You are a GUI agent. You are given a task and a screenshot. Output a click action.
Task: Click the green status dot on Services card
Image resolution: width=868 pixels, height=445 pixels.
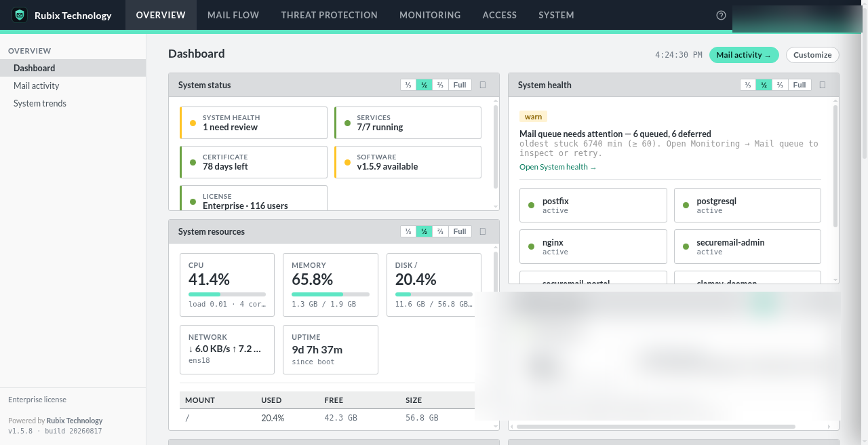tap(347, 123)
